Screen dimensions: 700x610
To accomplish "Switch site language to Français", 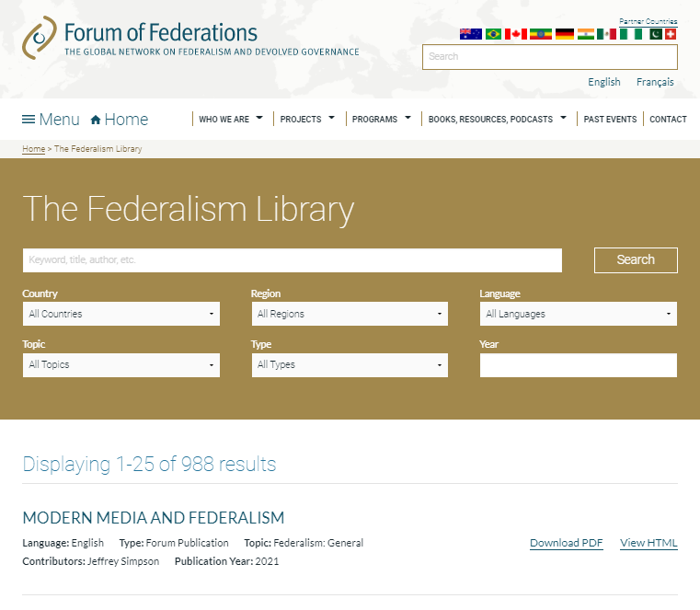I will pyautogui.click(x=655, y=82).
